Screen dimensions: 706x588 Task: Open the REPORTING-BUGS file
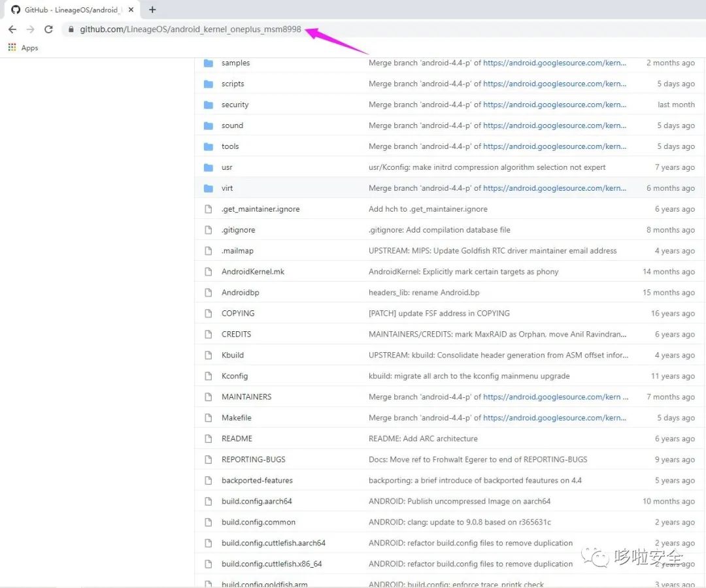[254, 460]
